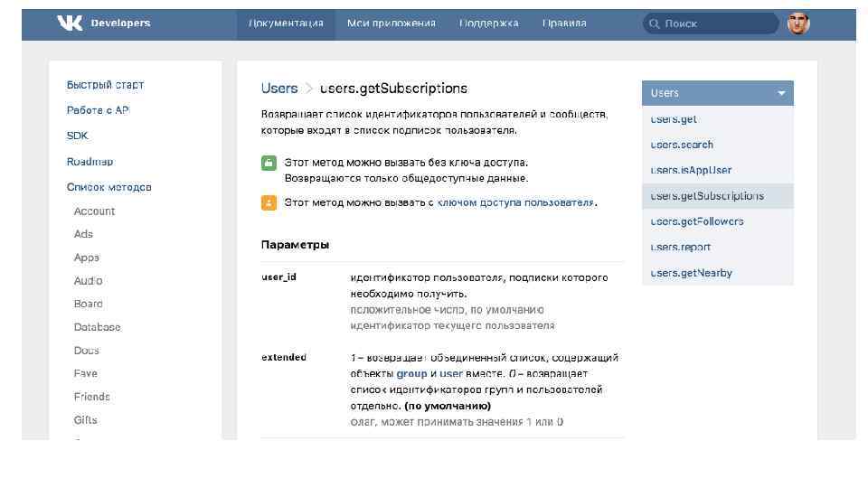This screenshot has height=488, width=868.
Task: Open users.get method
Action: (674, 119)
